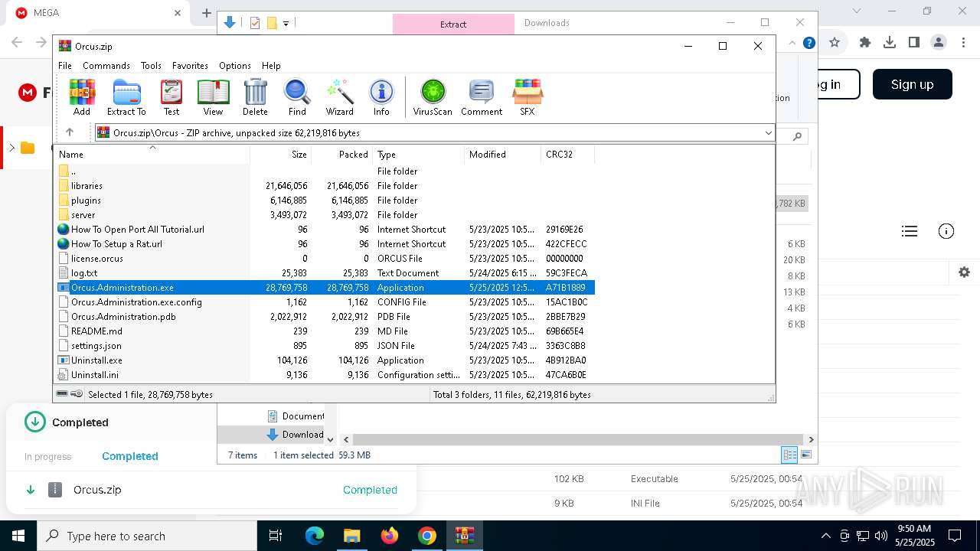Bookmark this page star icon

835,43
